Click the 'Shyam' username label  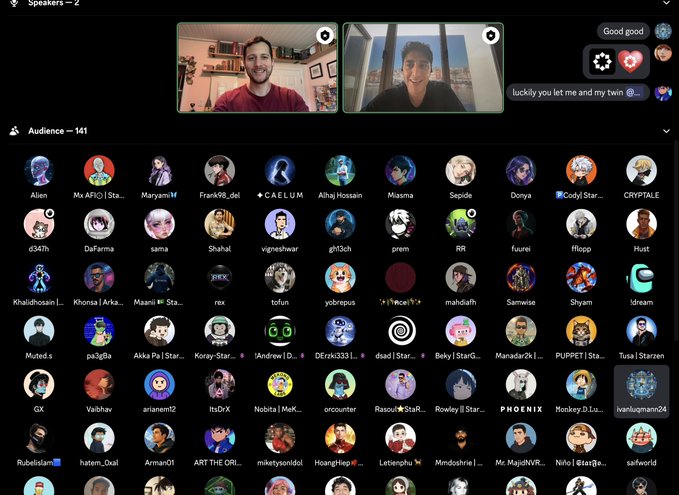click(x=581, y=302)
